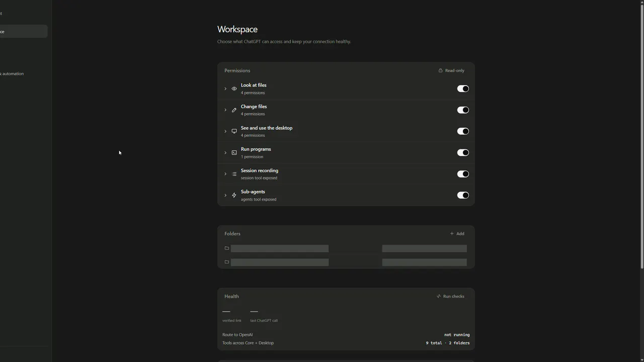
Task: Click the lightning bolt icon beside Sub-agents
Action: [234, 195]
